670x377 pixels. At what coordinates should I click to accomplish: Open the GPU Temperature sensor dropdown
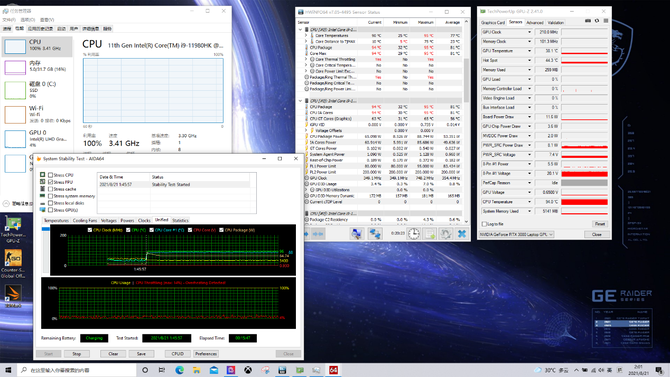tap(529, 51)
